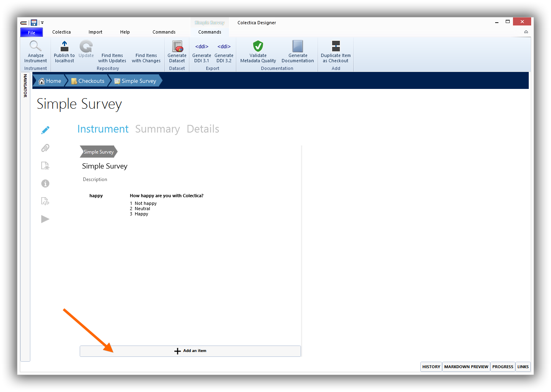Click the gray Simple Survey sequence tag

99,152
